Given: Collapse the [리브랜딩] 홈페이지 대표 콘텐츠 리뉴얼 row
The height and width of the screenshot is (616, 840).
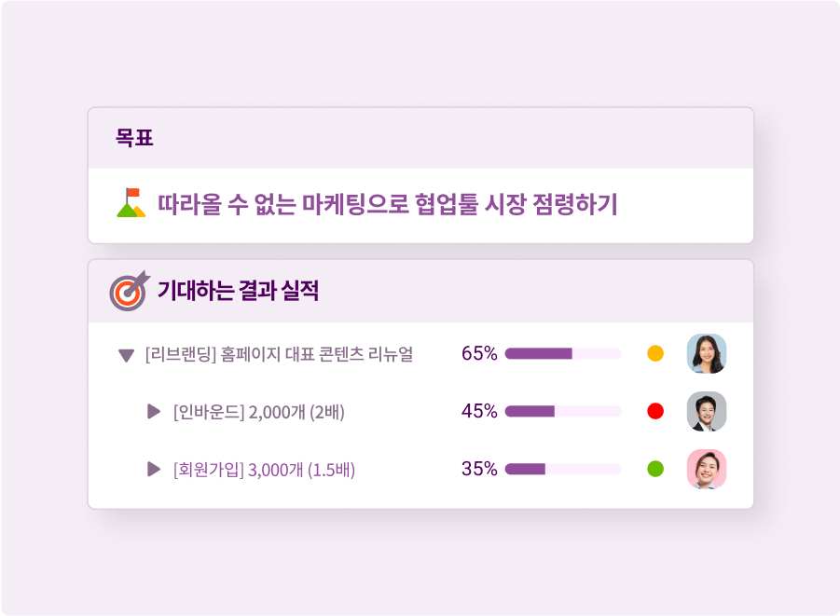Looking at the screenshot, I should [127, 355].
